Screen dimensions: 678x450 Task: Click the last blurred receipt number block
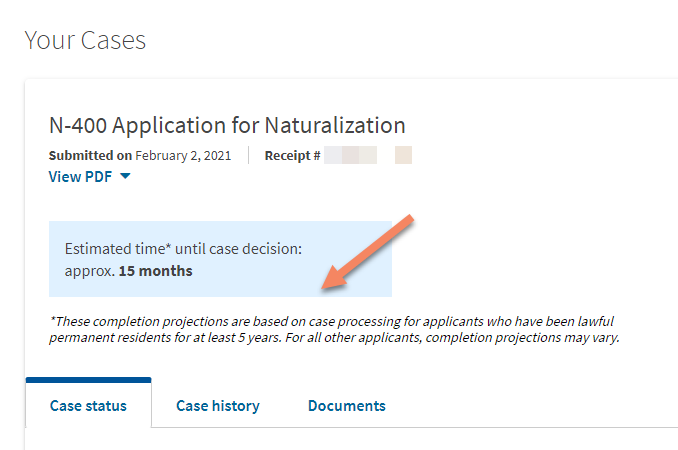[403, 155]
